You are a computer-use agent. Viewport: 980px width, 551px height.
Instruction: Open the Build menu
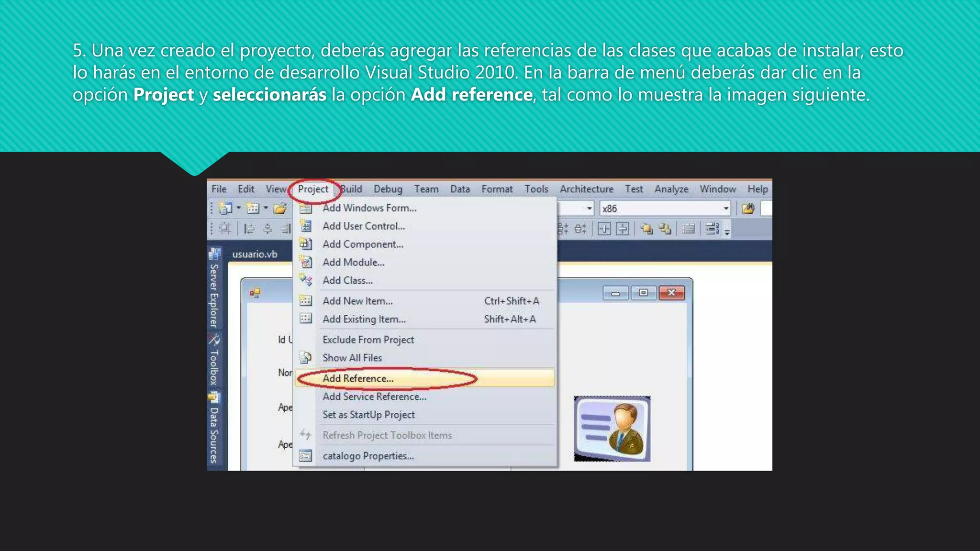351,189
